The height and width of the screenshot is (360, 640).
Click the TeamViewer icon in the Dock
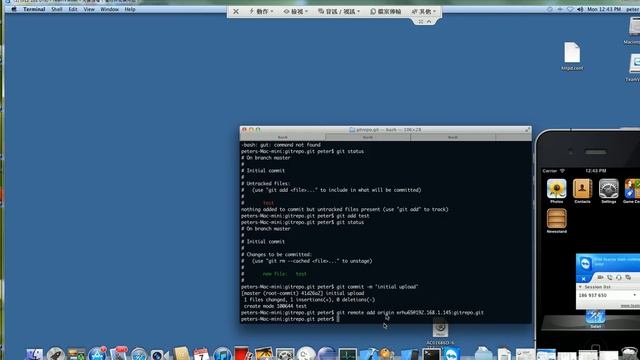click(x=451, y=353)
